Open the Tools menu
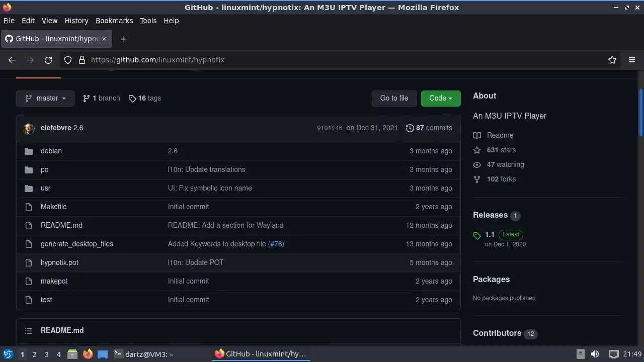This screenshot has width=644, height=362. coord(148,21)
